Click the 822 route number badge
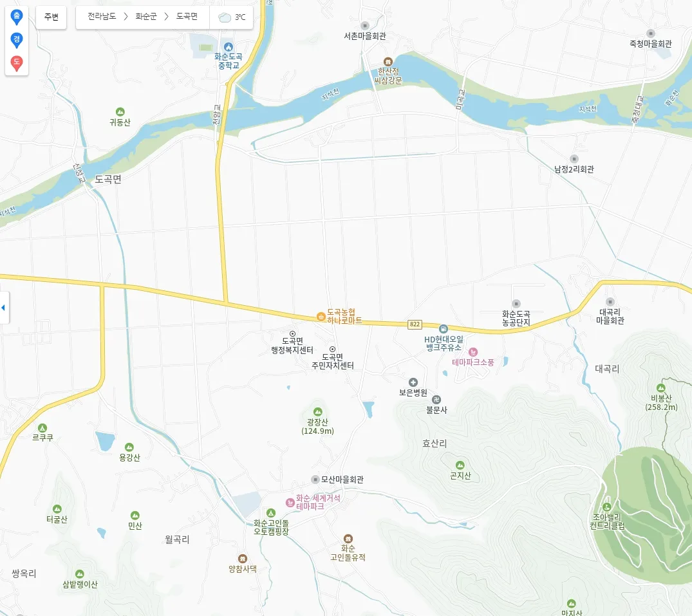Image resolution: width=692 pixels, height=616 pixels. click(415, 324)
